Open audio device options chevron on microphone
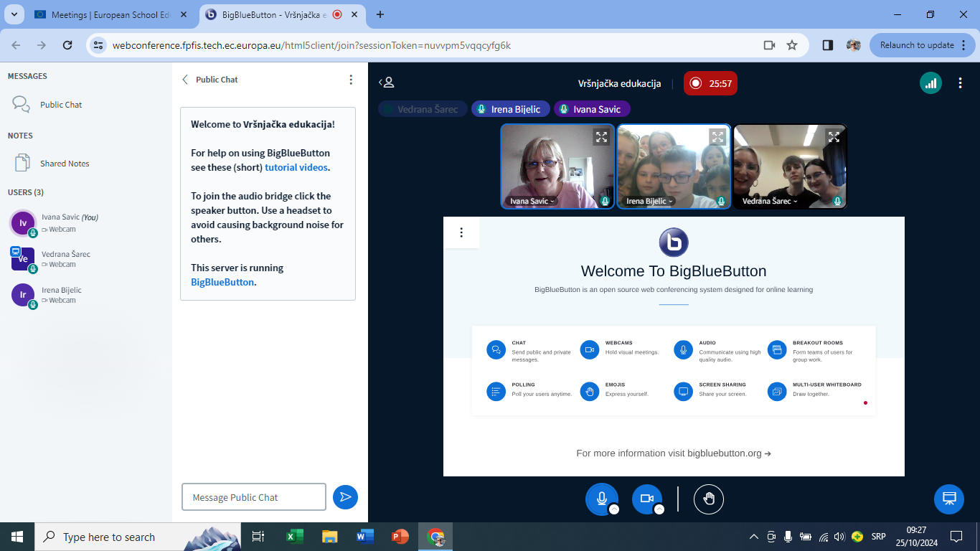 pos(614,509)
